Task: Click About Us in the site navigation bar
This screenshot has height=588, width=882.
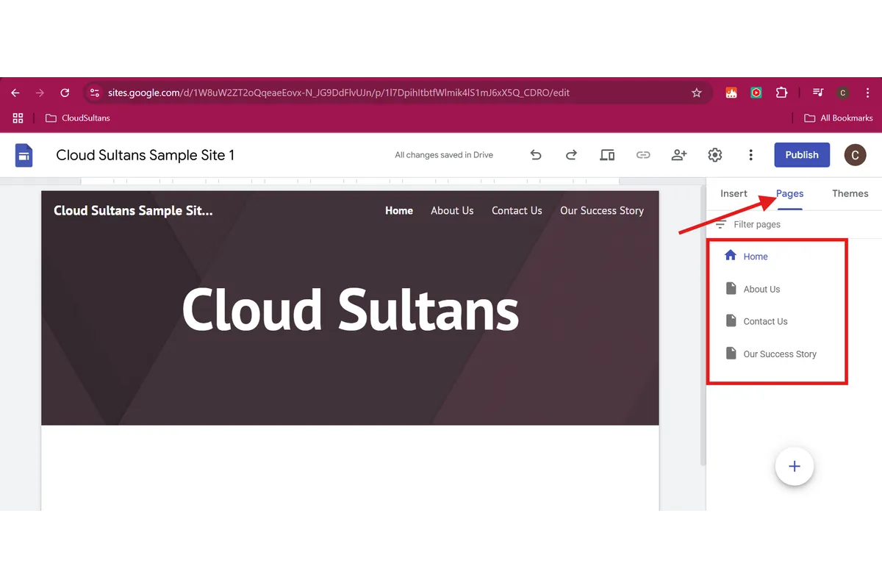Action: pyautogui.click(x=452, y=210)
